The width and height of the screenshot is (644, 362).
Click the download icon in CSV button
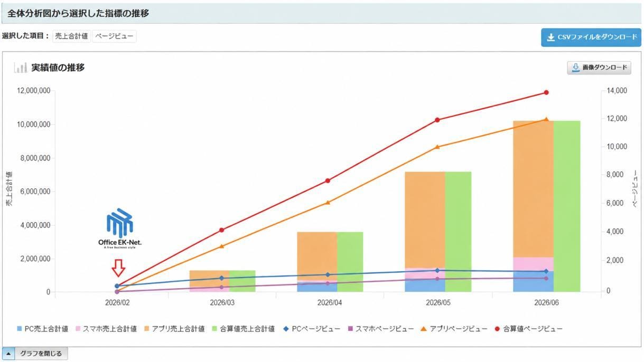point(551,37)
